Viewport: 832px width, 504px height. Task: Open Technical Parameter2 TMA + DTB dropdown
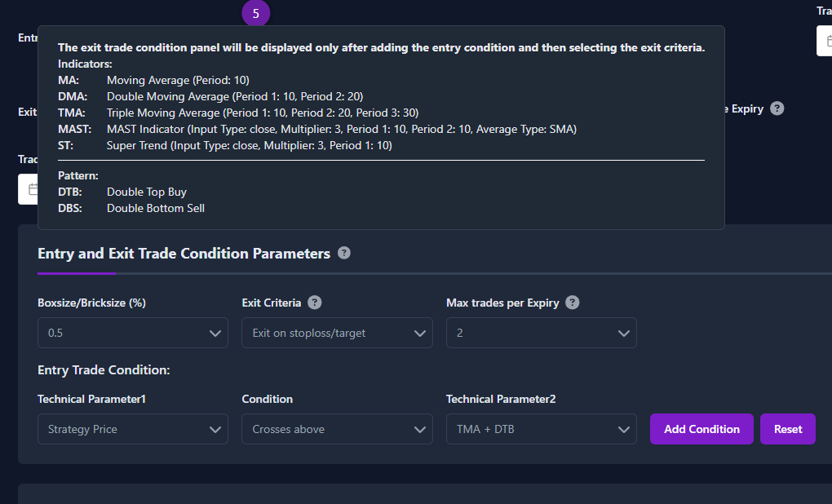click(x=542, y=429)
